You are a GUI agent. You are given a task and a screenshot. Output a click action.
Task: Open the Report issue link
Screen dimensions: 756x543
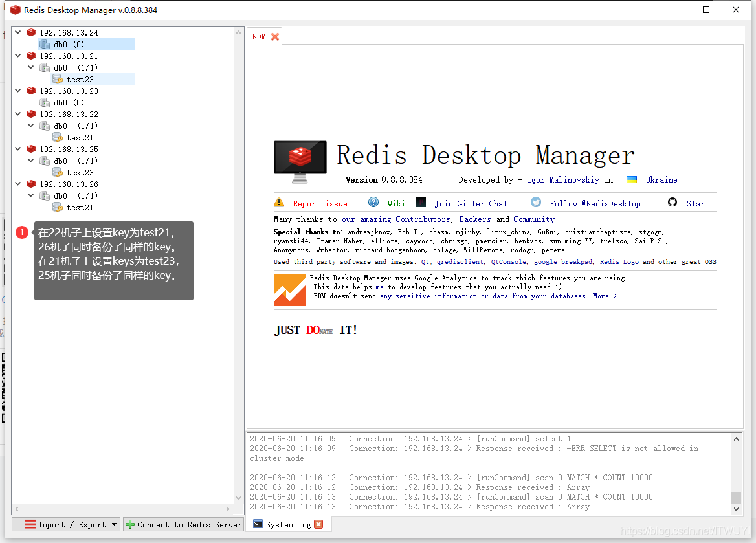pos(320,203)
